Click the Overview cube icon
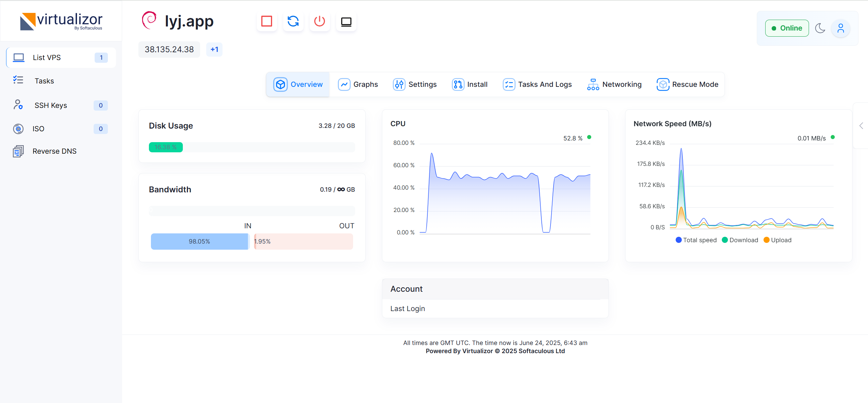Viewport: 868px width, 403px height. pos(281,84)
